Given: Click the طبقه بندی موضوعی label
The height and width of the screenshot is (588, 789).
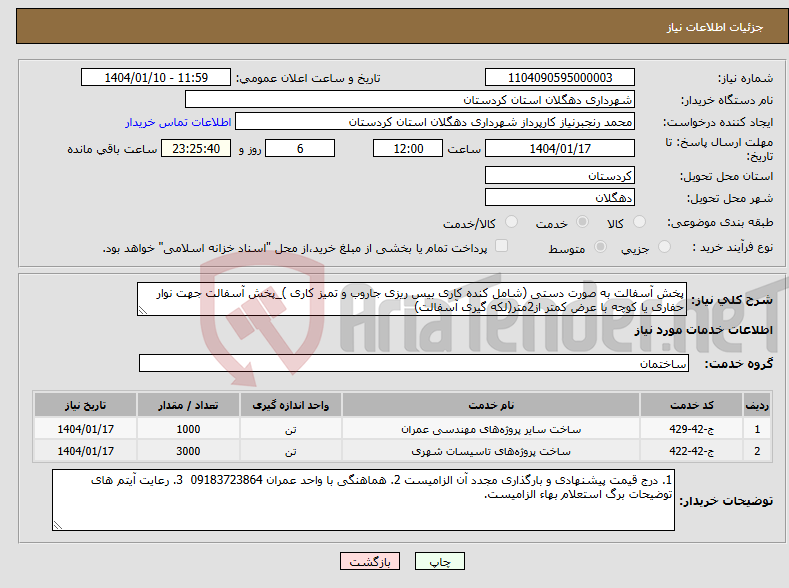Looking at the screenshot, I should pyautogui.click(x=720, y=222).
